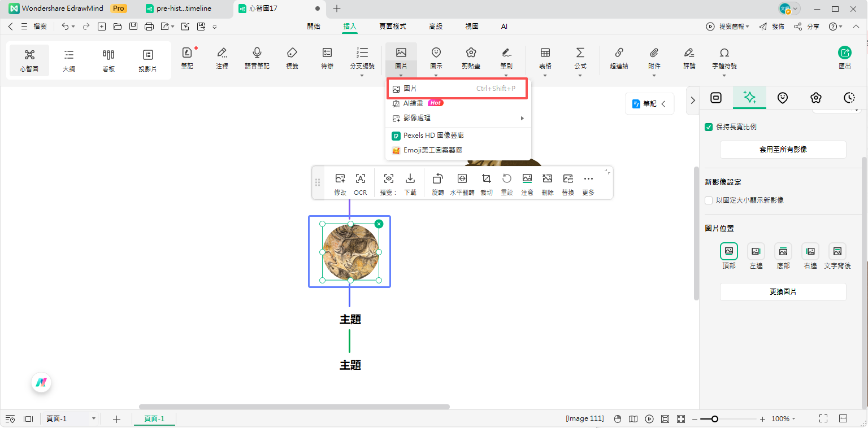Click the 更換圖片 button
Screen dimensions: 868x428
point(783,292)
